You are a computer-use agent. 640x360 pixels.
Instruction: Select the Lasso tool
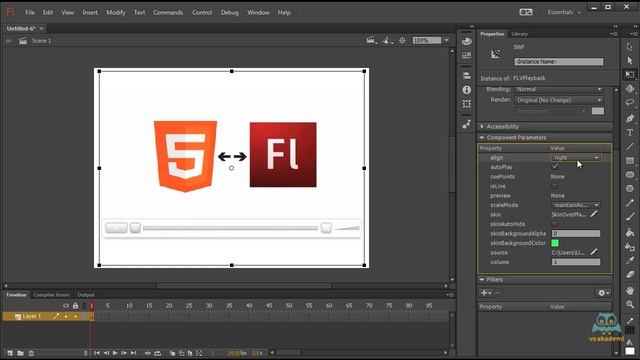(x=630, y=102)
